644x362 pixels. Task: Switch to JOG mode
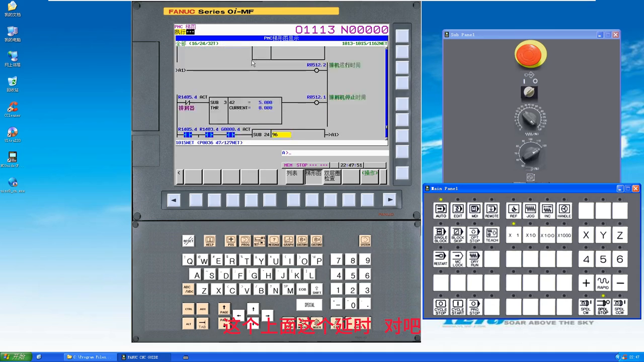pos(530,210)
